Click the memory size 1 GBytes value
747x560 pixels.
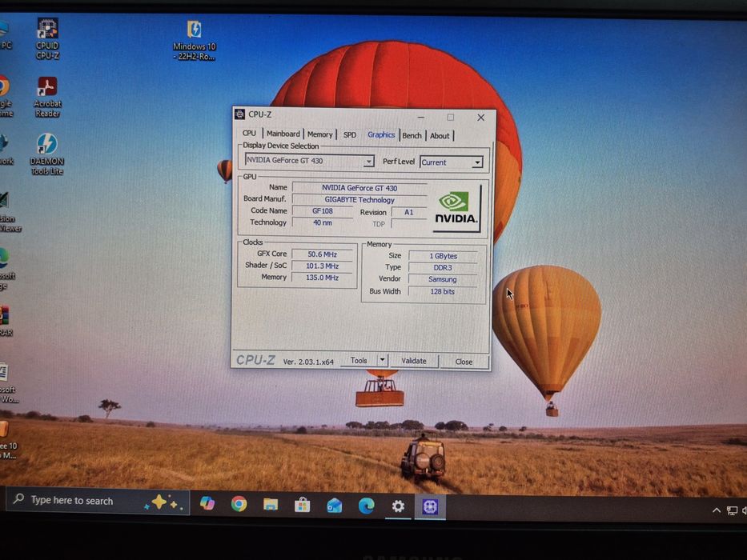coord(443,256)
